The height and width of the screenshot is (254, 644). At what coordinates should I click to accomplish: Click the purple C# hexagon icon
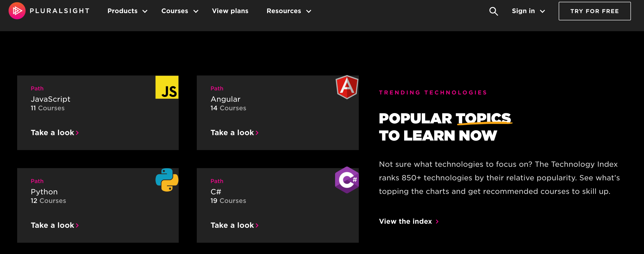[347, 180]
